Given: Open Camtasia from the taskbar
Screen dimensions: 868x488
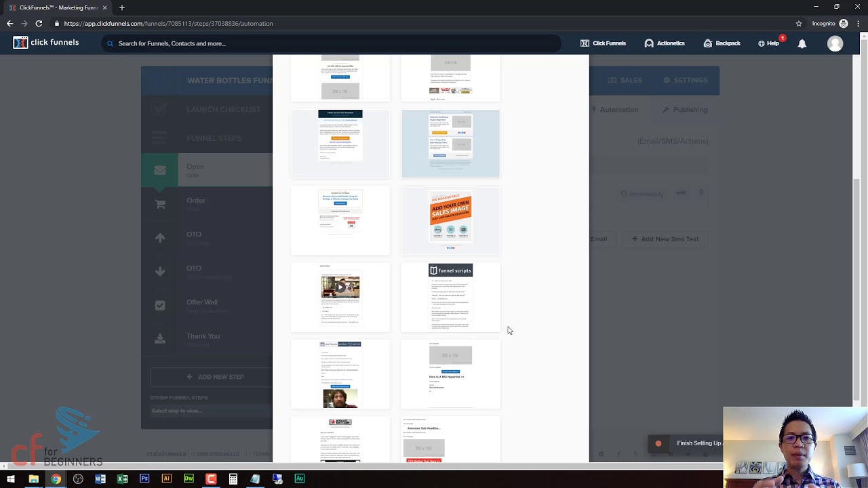Looking at the screenshot, I should coord(211,479).
